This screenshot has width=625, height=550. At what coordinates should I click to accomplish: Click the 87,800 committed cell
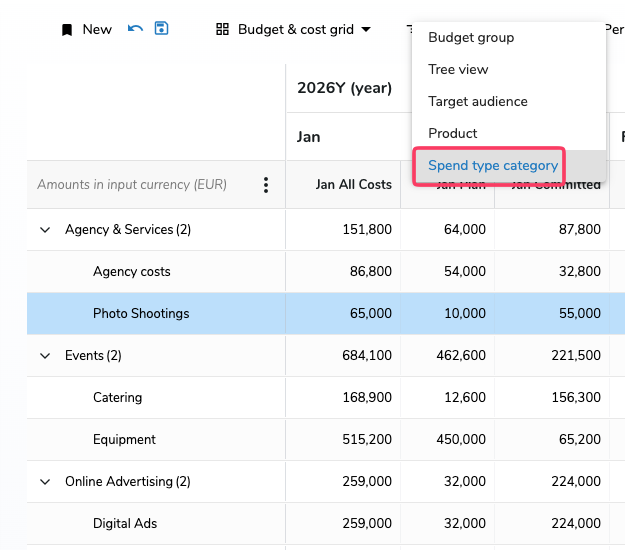(x=552, y=230)
